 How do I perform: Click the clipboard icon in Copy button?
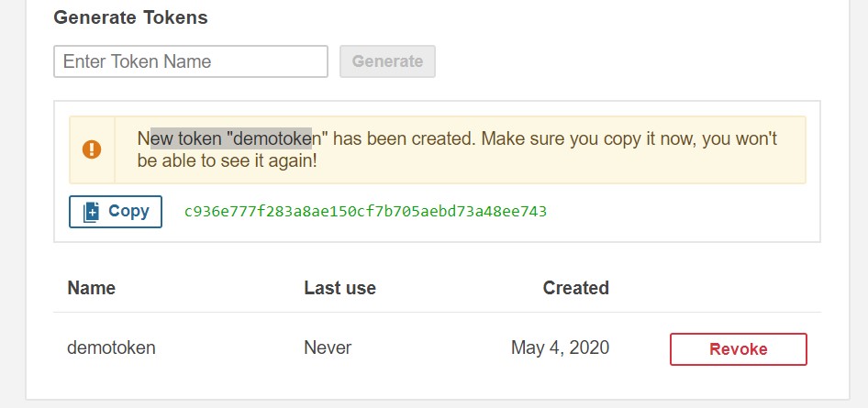92,212
